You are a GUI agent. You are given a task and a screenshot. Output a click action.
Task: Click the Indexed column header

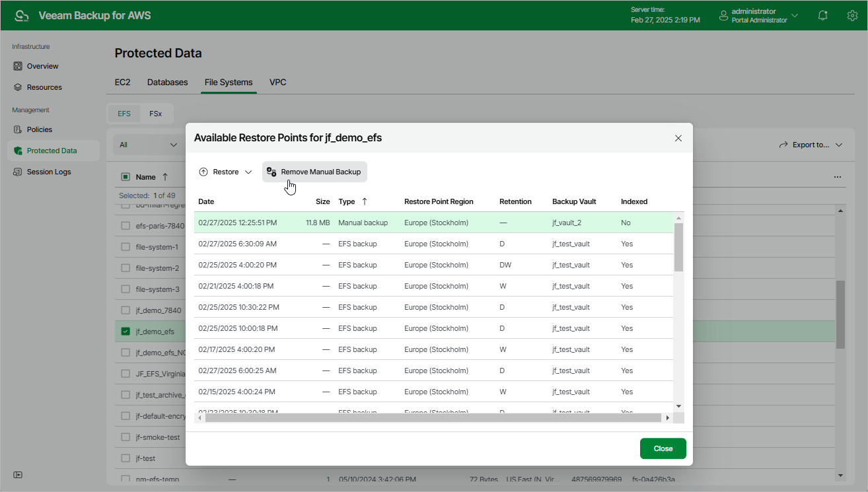click(x=634, y=201)
